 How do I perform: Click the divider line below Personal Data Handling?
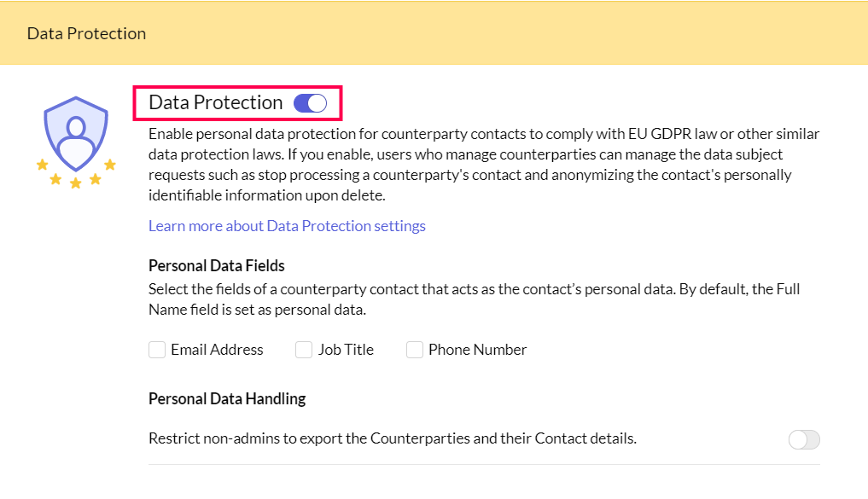coord(484,464)
